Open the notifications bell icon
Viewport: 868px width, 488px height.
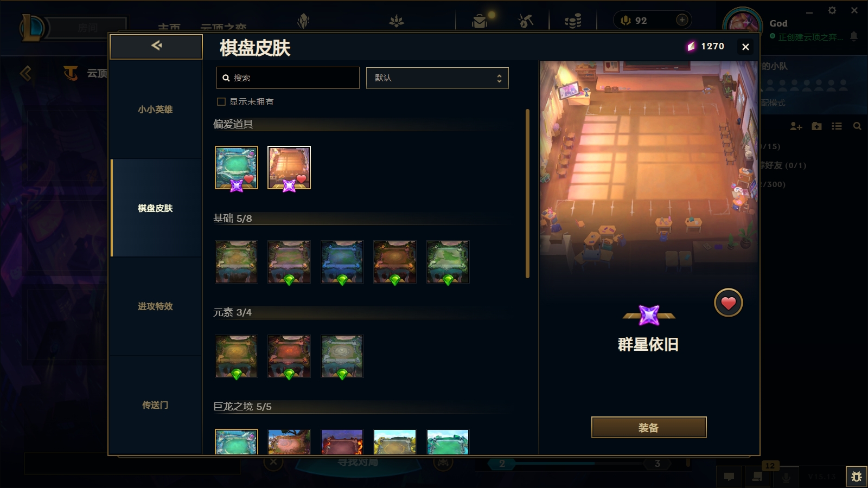854,36
